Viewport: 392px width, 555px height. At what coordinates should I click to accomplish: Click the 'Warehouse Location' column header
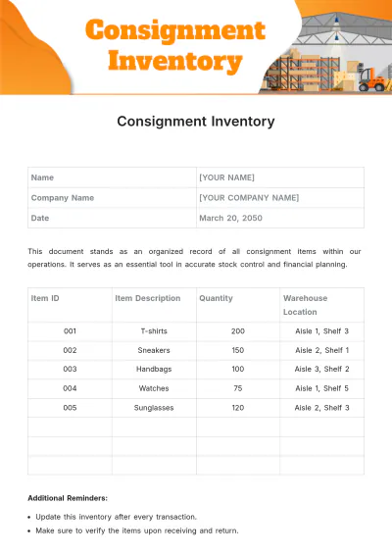322,305
